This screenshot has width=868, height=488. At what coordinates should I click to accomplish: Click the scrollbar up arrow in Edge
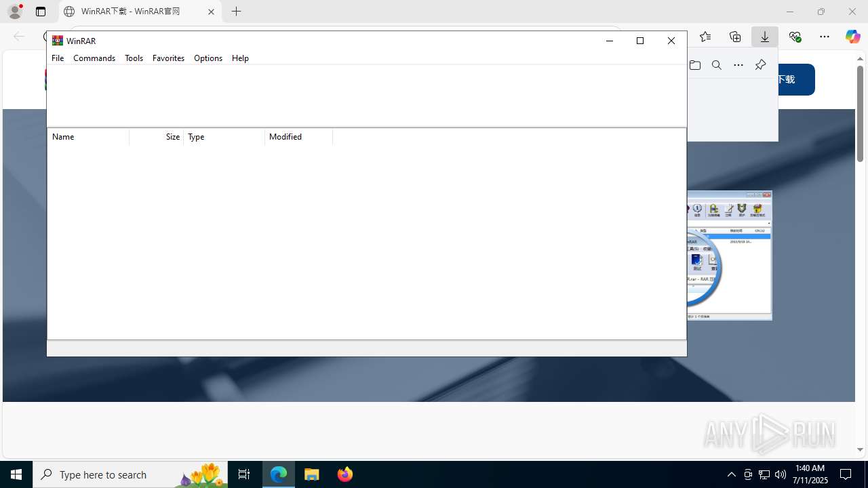pos(860,58)
